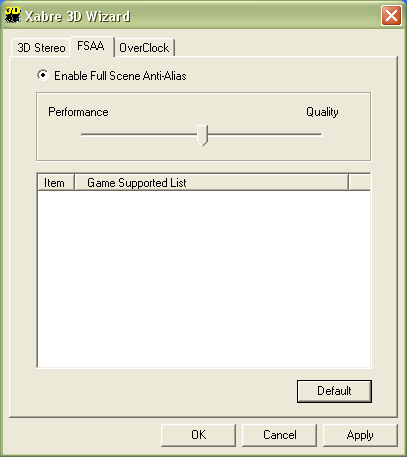
Task: Click the Performance-Quality slider thumb
Action: click(x=202, y=135)
